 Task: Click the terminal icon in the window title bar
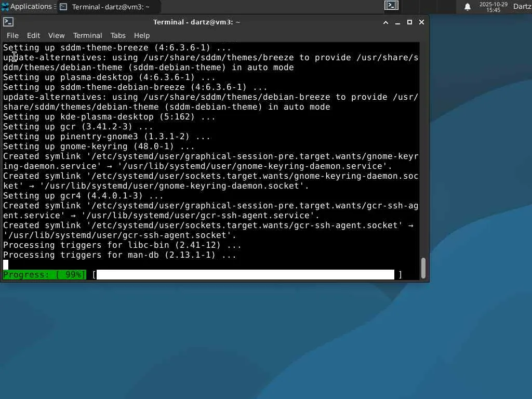(x=8, y=22)
